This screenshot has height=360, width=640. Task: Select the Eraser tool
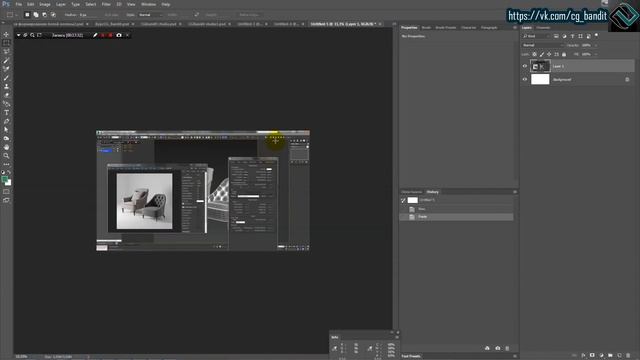[x=6, y=95]
